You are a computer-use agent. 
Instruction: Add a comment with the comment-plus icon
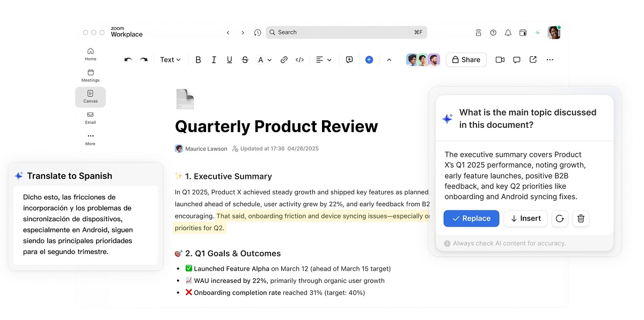pyautogui.click(x=349, y=60)
